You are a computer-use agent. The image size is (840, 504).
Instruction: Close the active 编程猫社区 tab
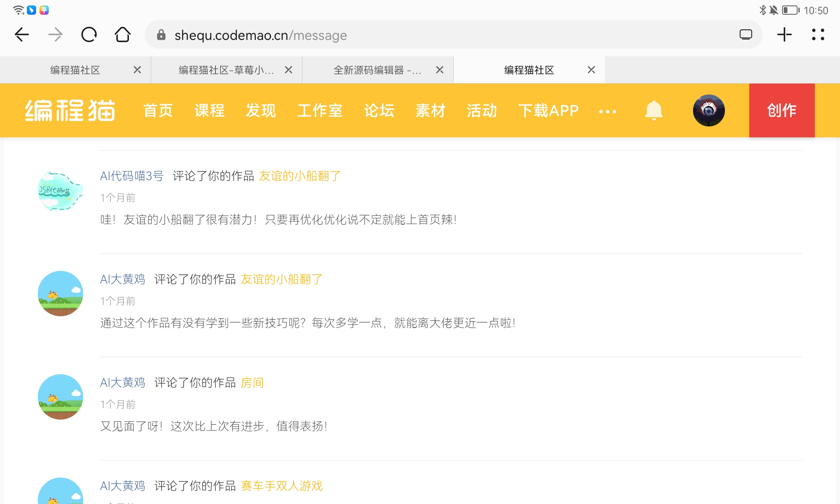591,70
